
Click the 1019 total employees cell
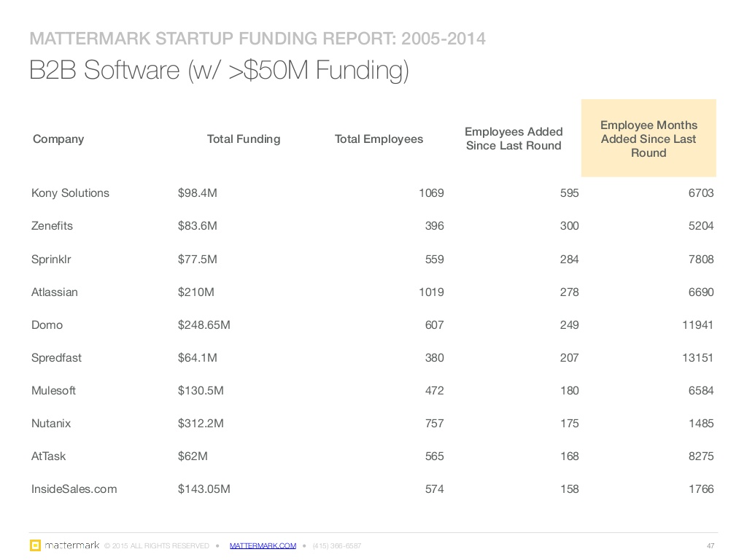click(x=431, y=292)
